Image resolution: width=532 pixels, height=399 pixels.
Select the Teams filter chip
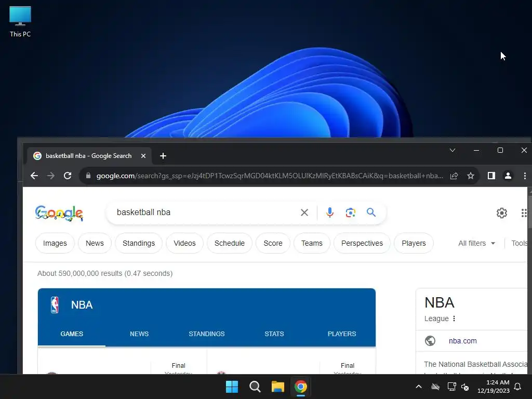312,243
